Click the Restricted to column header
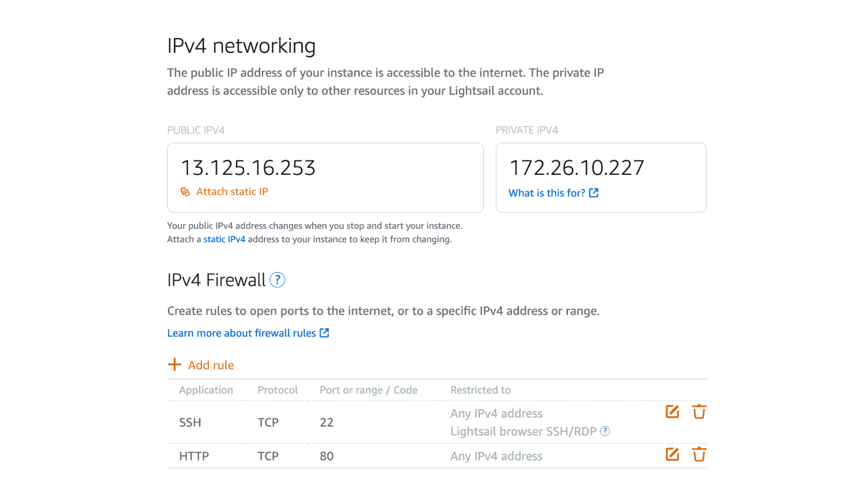The width and height of the screenshot is (868, 487). (x=480, y=390)
